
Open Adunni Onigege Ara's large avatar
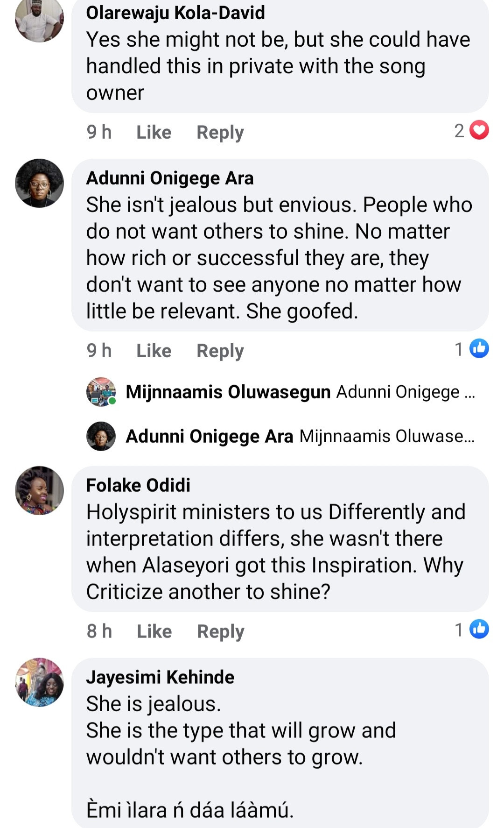pyautogui.click(x=39, y=183)
